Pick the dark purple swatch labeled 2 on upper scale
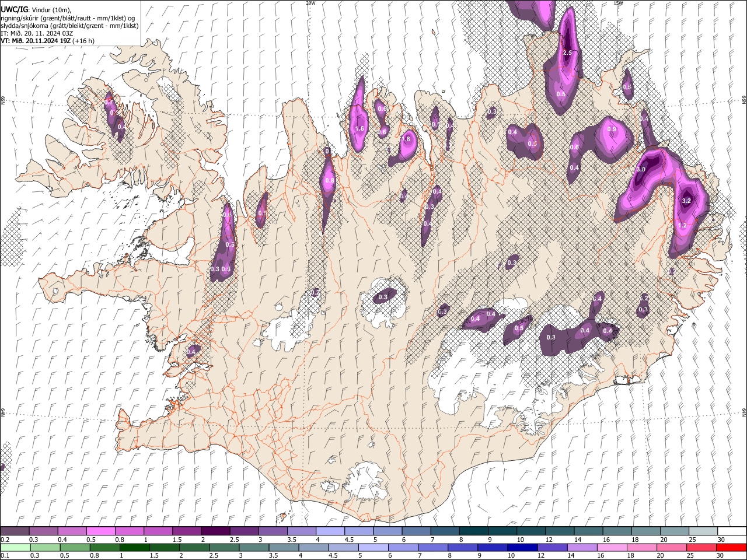Screen dimensions: 747x560 coord(215,531)
